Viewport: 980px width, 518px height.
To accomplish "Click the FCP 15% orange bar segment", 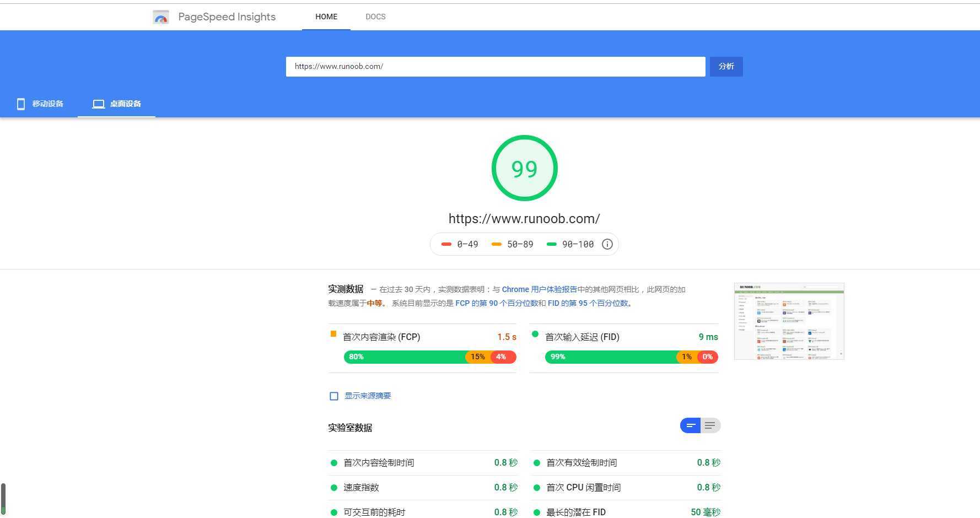I will [478, 357].
